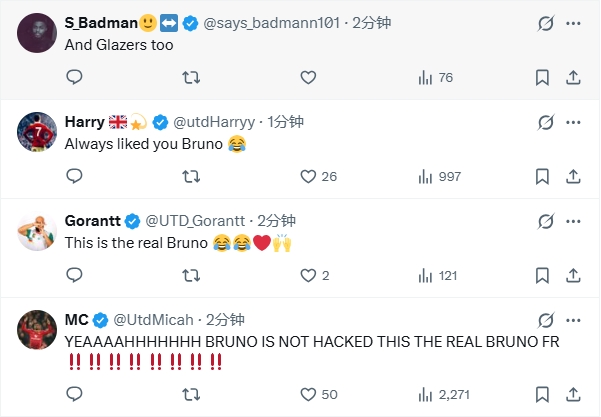View 997 views analytics on Harry's tweet
The height and width of the screenshot is (417, 601).
438,176
